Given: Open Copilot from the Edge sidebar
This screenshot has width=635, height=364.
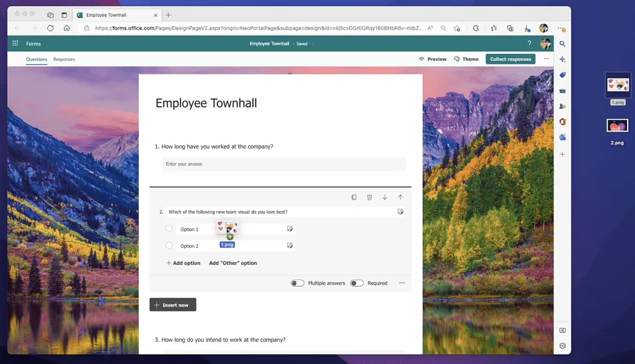Looking at the screenshot, I should pyautogui.click(x=562, y=59).
